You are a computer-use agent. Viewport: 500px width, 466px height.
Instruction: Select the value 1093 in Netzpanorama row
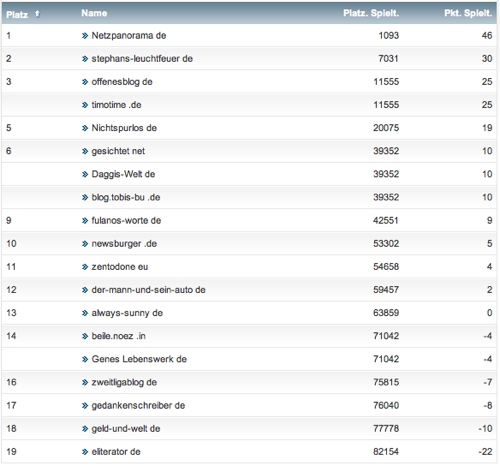[389, 35]
